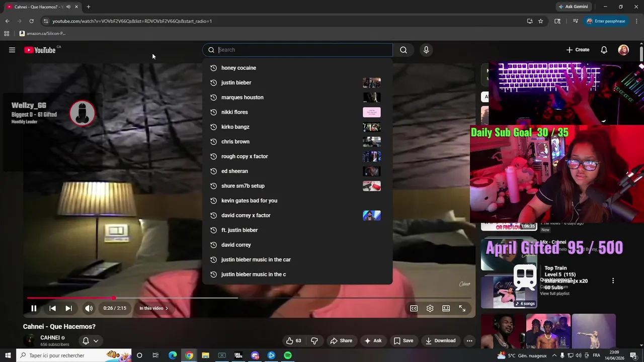644x362 pixels.
Task: Like the video with 63 likes
Action: (293, 340)
